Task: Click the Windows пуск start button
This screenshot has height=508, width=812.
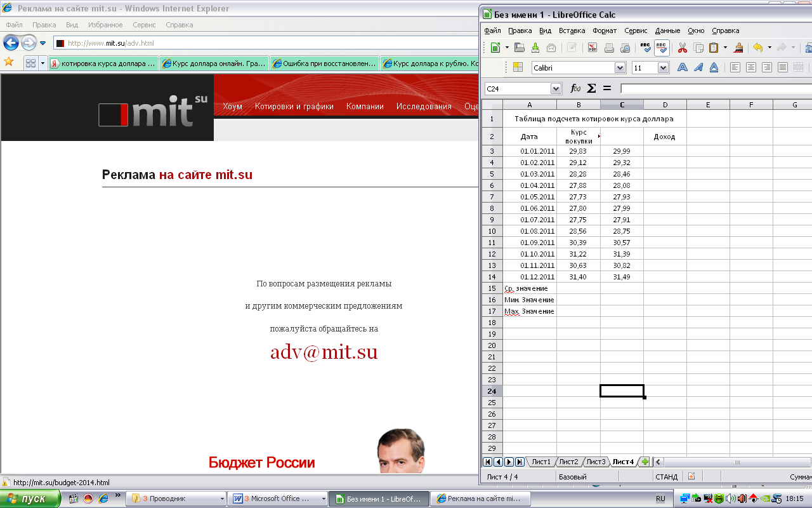Action: (x=30, y=498)
